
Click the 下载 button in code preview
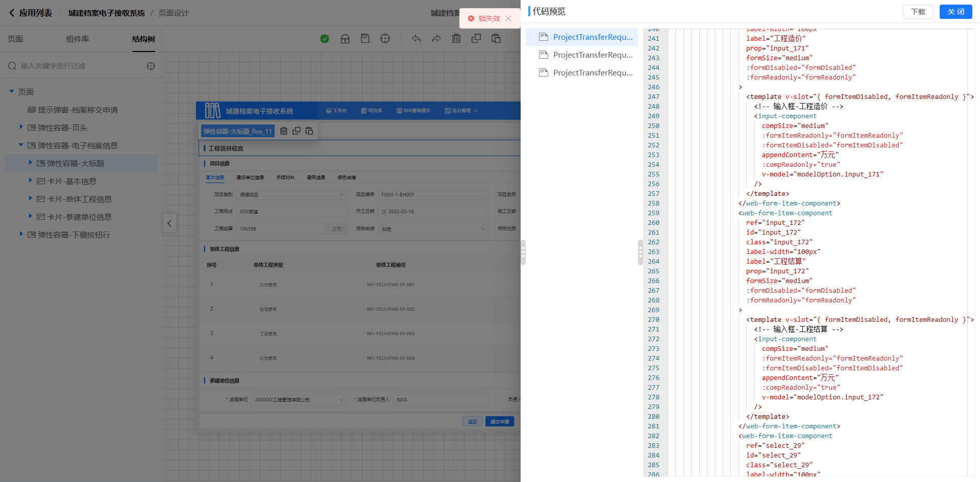pyautogui.click(x=918, y=12)
